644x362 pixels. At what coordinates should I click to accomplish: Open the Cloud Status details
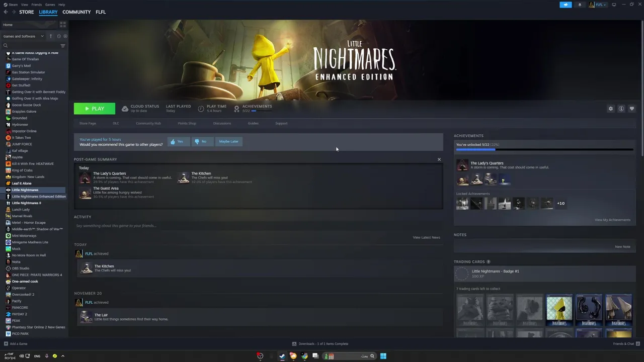140,108
